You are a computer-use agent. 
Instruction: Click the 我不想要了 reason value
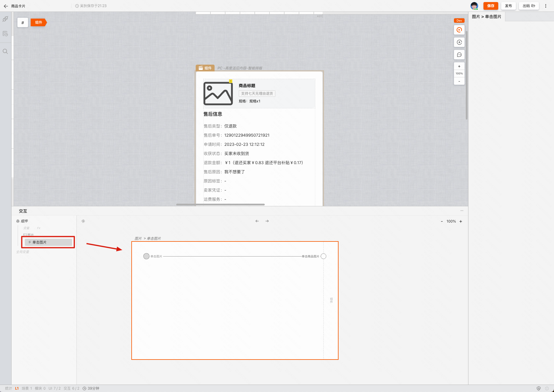click(x=235, y=172)
